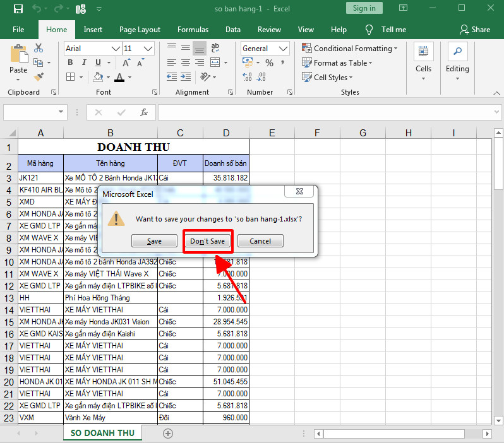504x443 pixels.
Task: Click the Name Box field
Action: coord(35,112)
